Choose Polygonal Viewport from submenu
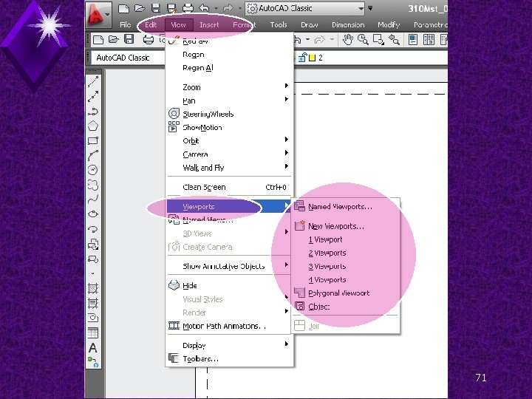Viewport: 532px width, 399px height. [346, 293]
